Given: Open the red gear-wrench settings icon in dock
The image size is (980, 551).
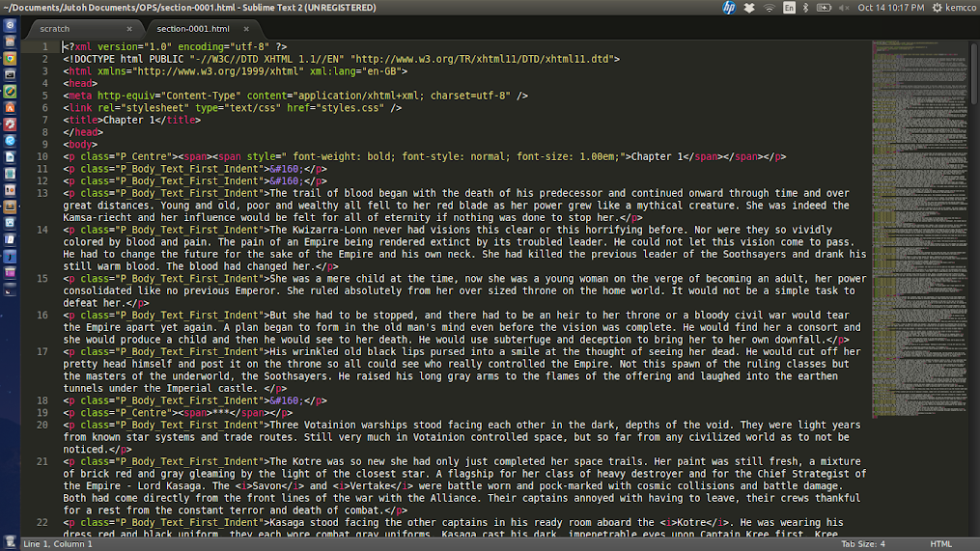Looking at the screenshot, I should [x=10, y=124].
